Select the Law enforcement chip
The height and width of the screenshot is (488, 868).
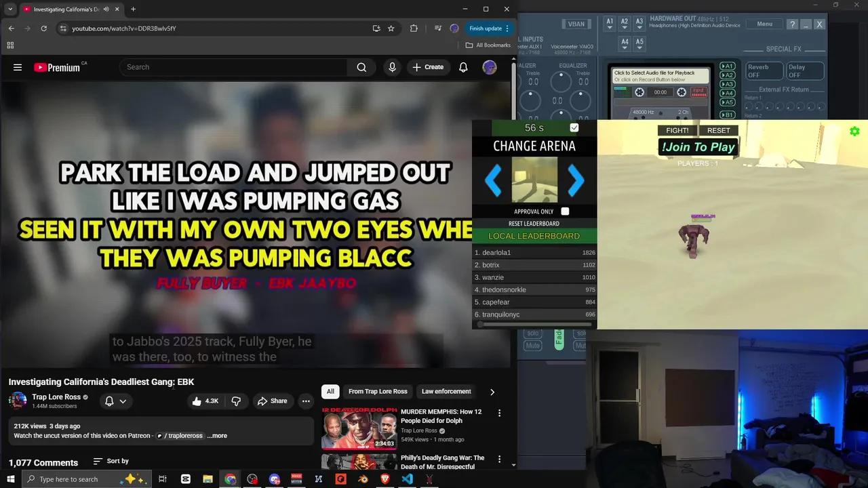(x=446, y=391)
